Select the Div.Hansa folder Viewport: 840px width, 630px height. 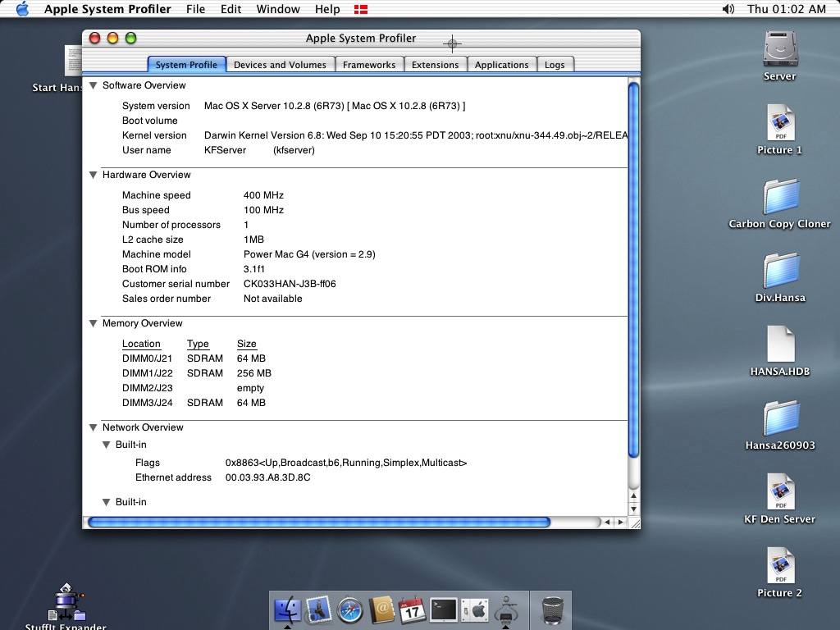pyautogui.click(x=781, y=271)
